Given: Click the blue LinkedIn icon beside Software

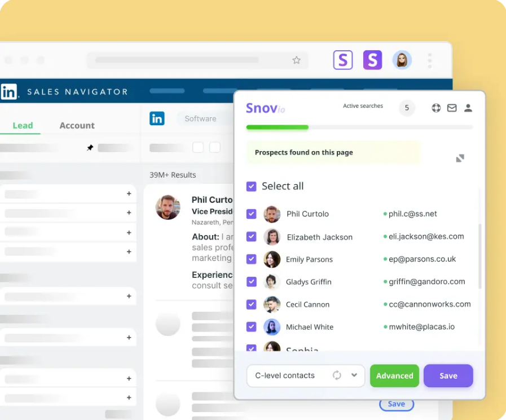Looking at the screenshot, I should (157, 118).
